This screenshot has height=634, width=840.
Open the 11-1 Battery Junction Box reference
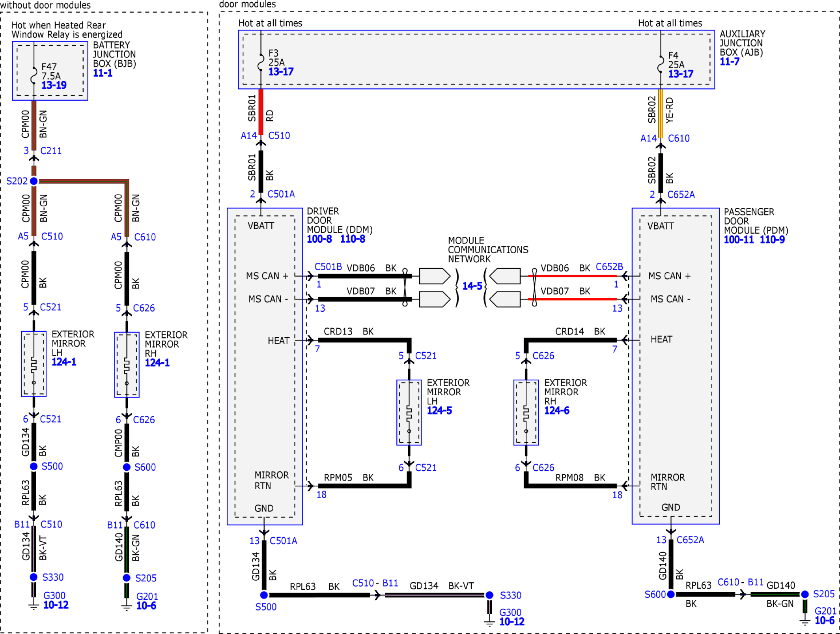[103, 73]
